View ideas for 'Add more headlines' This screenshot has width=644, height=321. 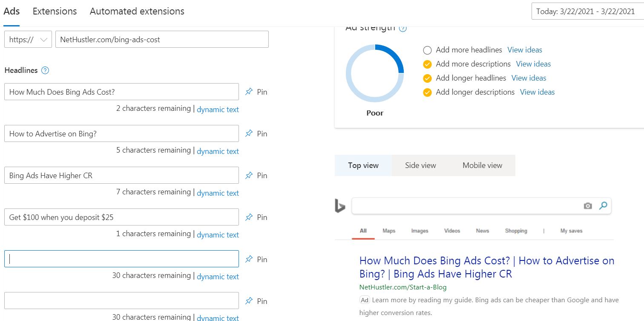pyautogui.click(x=525, y=50)
